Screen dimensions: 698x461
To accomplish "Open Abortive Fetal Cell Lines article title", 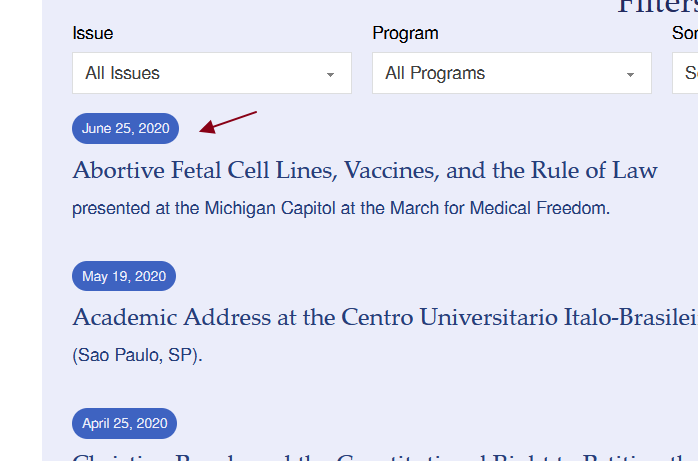I will click(365, 170).
